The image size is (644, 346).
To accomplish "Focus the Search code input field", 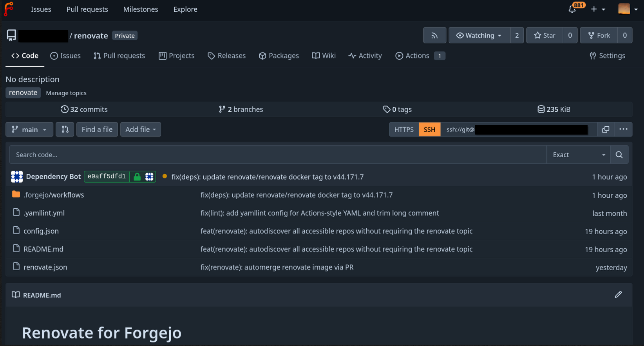I will (278, 155).
